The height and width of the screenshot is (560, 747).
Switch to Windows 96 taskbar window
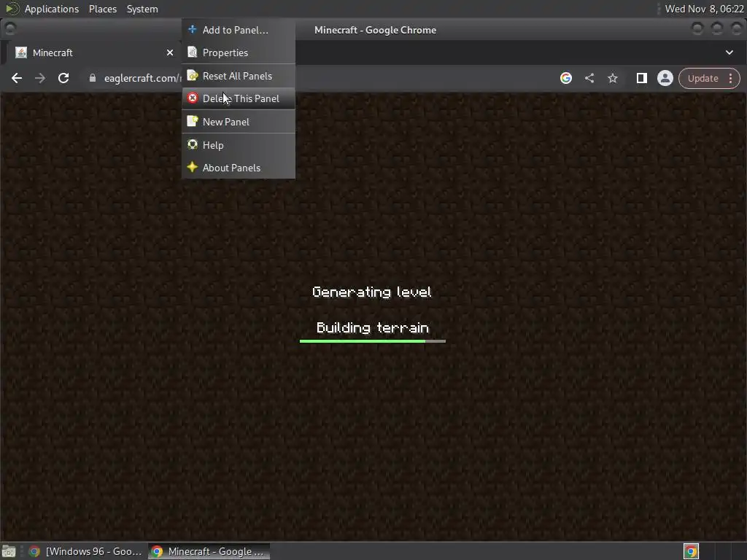click(x=85, y=551)
